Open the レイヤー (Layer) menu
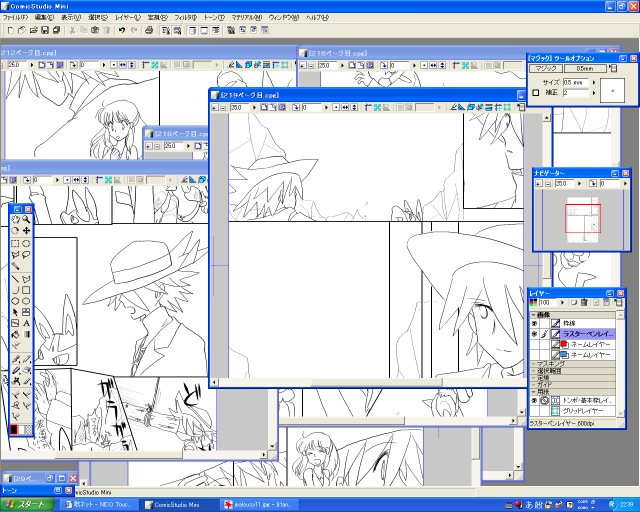Viewport: 640px width, 512px height. [128, 17]
